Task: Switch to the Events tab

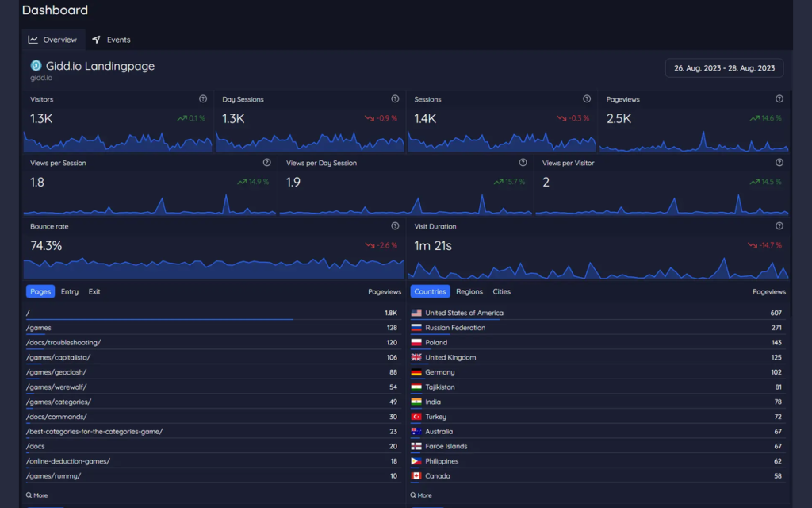Action: (x=111, y=40)
